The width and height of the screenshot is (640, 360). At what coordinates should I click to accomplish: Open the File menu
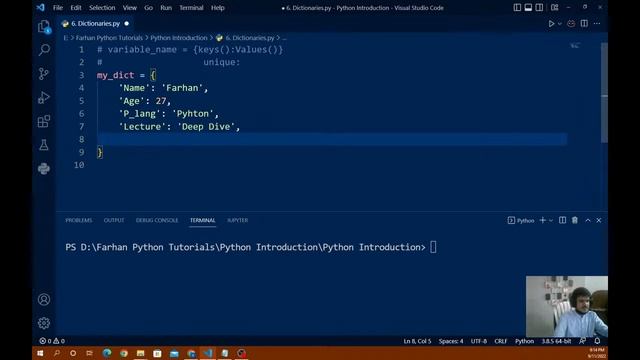coord(58,8)
